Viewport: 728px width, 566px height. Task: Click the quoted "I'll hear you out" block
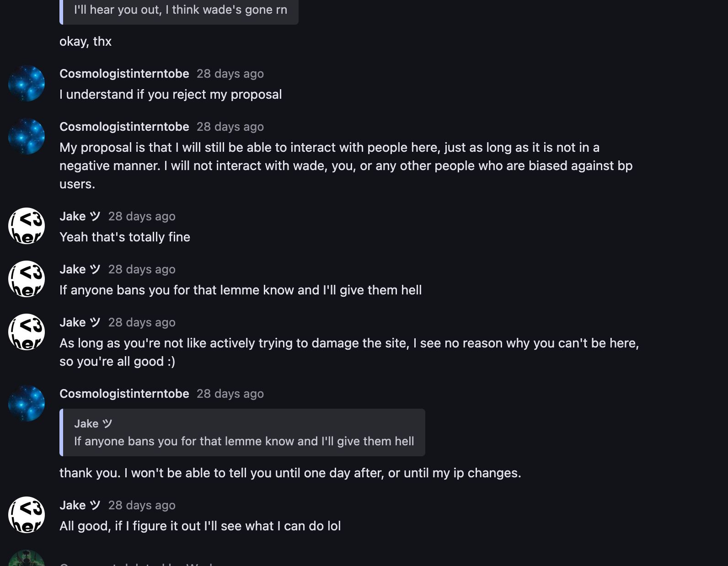click(x=180, y=10)
